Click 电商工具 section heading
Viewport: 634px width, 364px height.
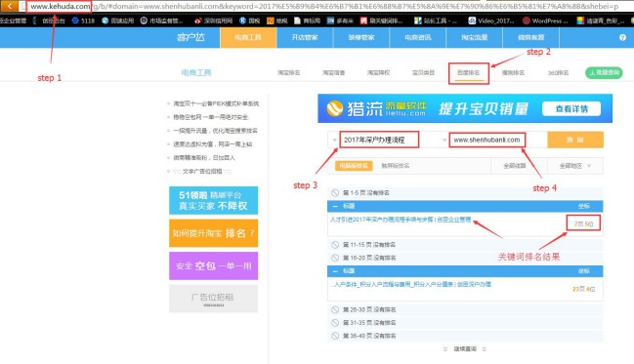(196, 73)
